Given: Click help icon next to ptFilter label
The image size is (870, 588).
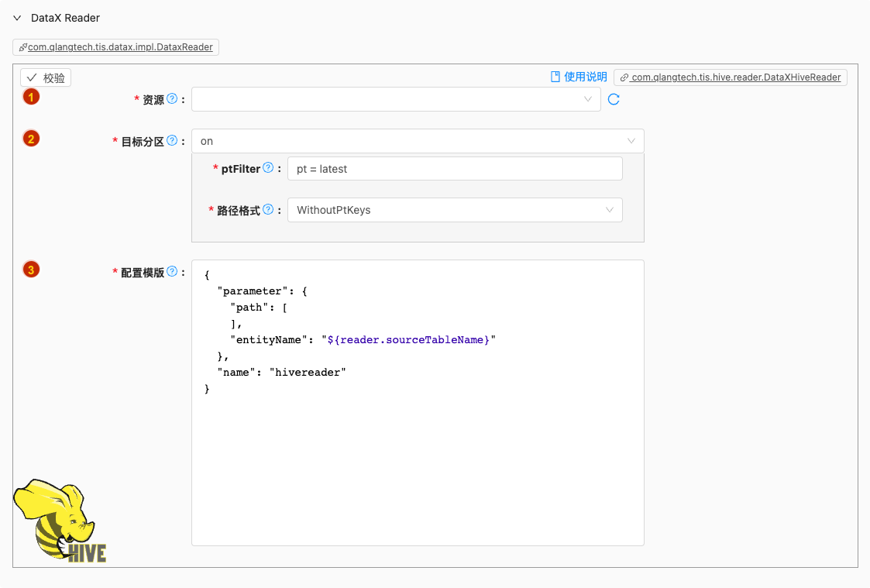Looking at the screenshot, I should [x=268, y=168].
